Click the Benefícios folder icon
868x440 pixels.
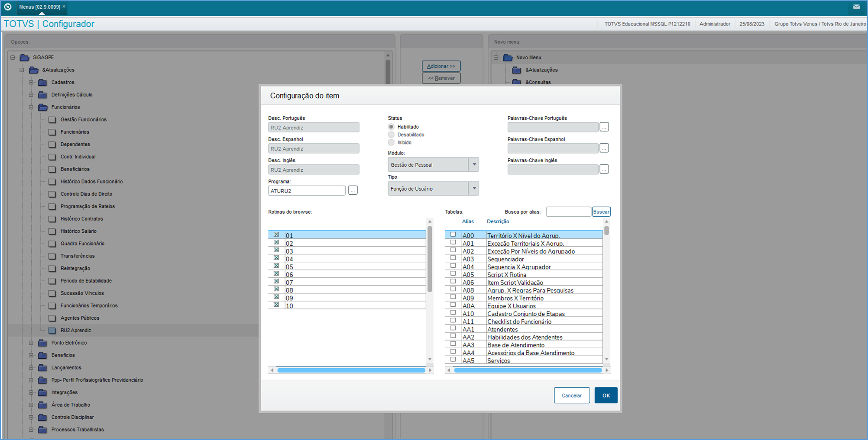pos(42,355)
